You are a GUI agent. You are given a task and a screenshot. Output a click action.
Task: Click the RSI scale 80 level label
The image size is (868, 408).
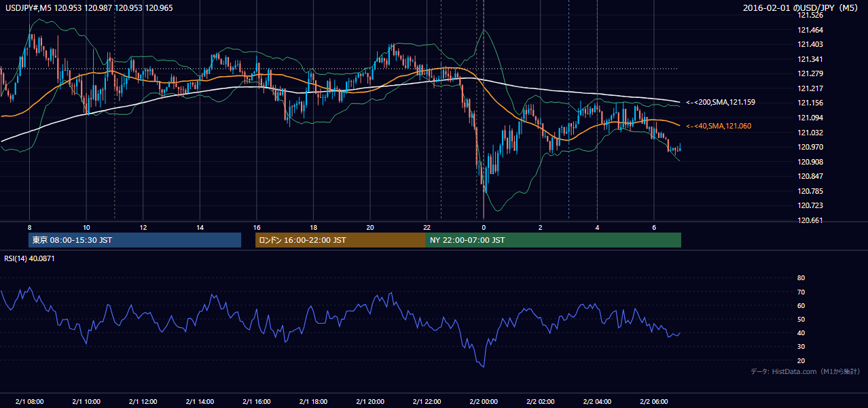801,278
